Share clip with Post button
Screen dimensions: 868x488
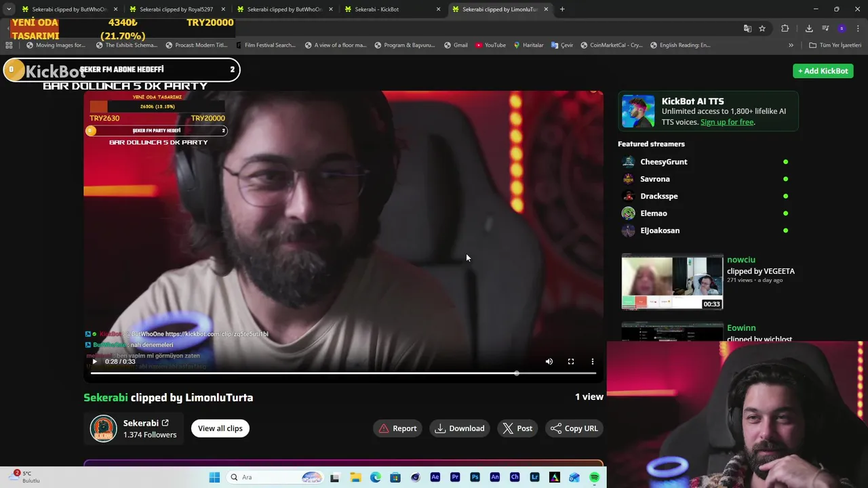517,428
